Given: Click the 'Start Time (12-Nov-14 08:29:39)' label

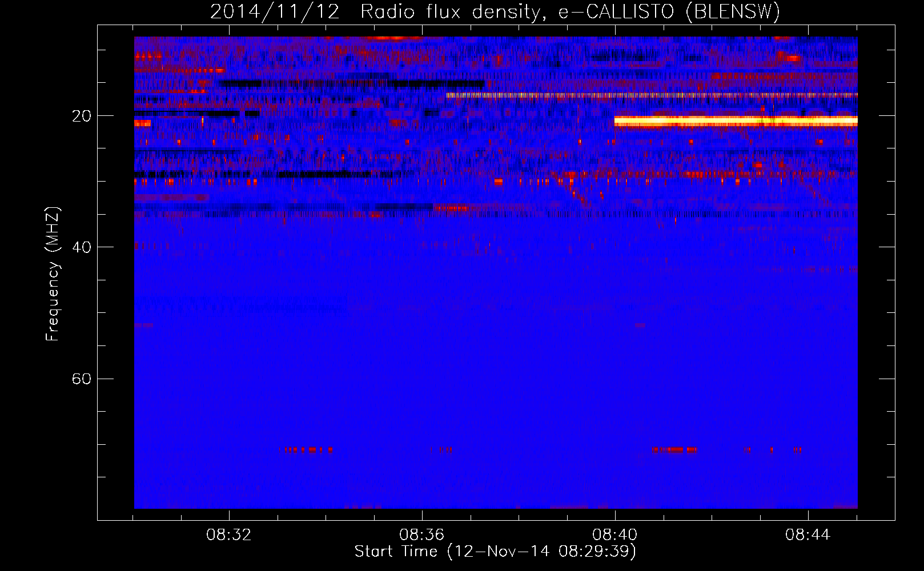Looking at the screenshot, I should coord(495,551).
